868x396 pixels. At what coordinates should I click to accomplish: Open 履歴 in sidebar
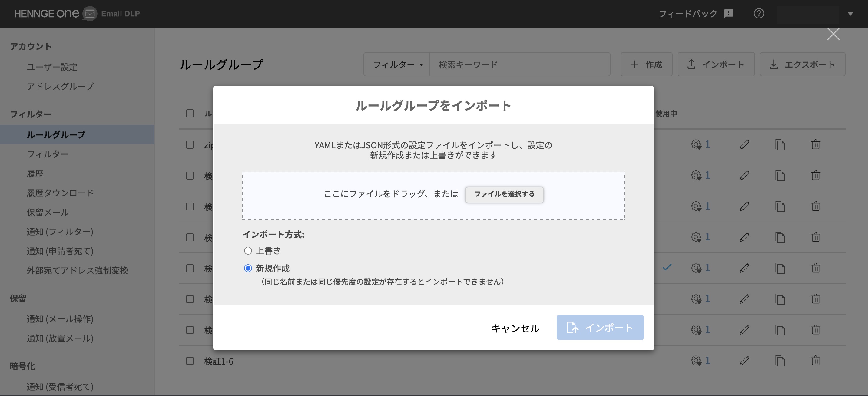click(x=35, y=174)
